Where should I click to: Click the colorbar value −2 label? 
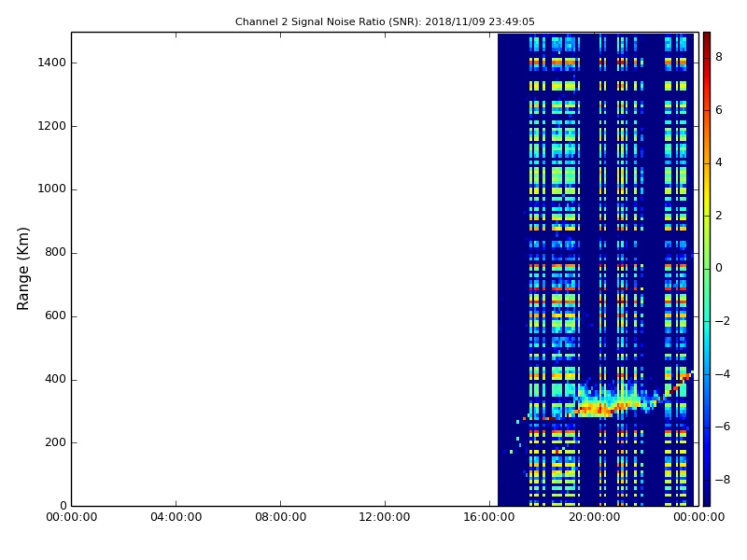pos(723,321)
